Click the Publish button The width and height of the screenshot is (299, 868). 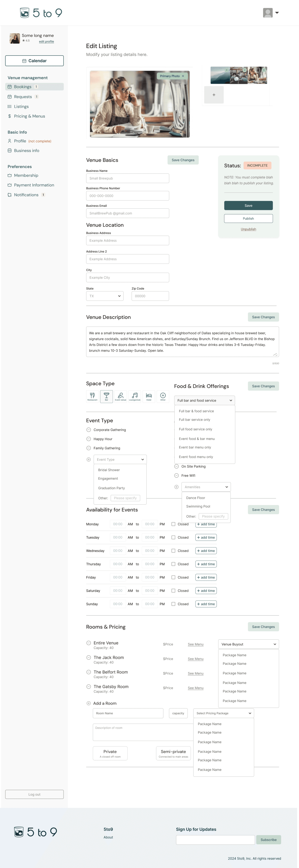(248, 218)
